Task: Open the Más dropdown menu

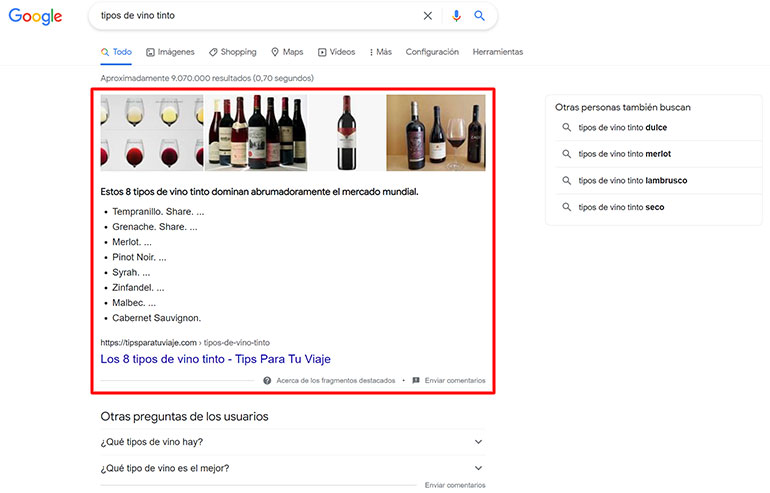Action: pyautogui.click(x=380, y=52)
